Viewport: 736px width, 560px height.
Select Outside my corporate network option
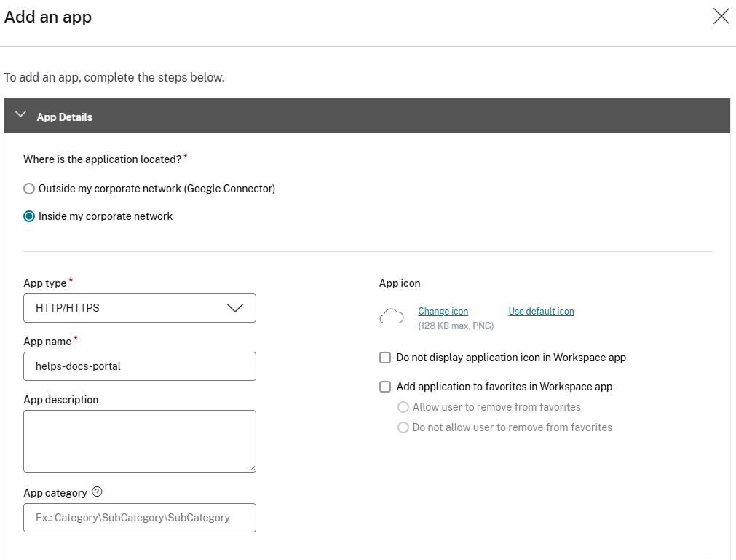tap(29, 189)
